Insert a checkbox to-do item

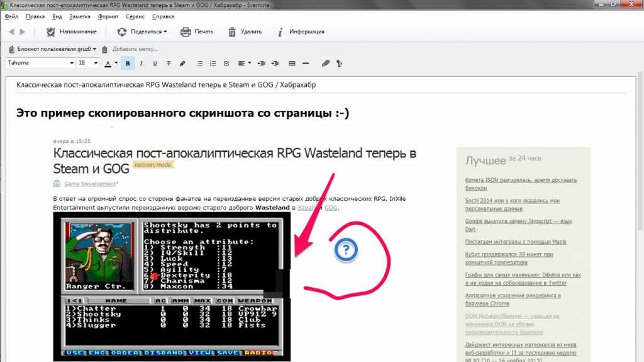[226, 63]
